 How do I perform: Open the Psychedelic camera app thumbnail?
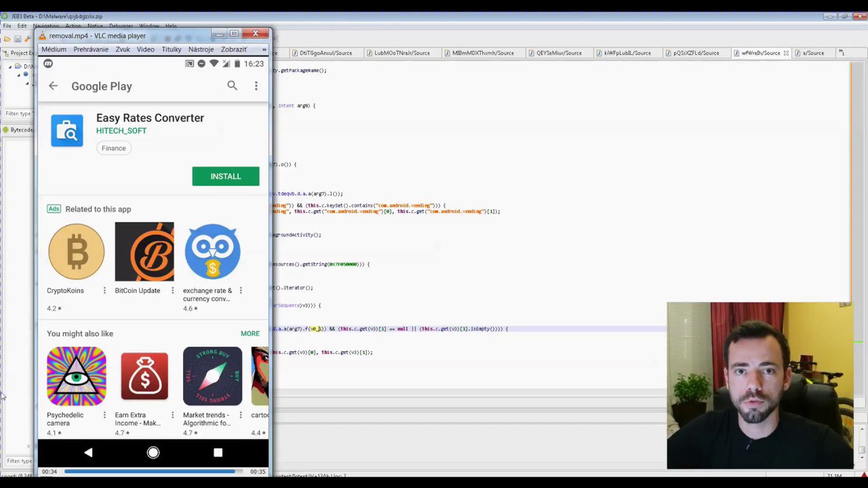click(77, 376)
